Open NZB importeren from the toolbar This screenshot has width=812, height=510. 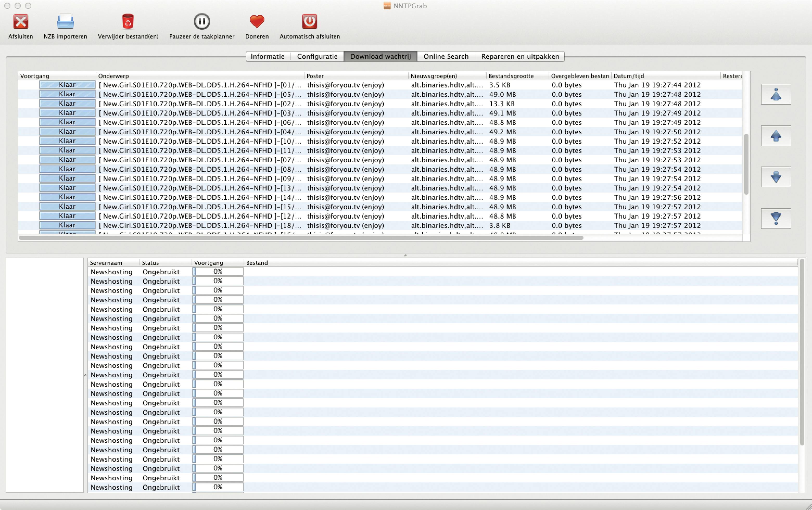coord(65,22)
